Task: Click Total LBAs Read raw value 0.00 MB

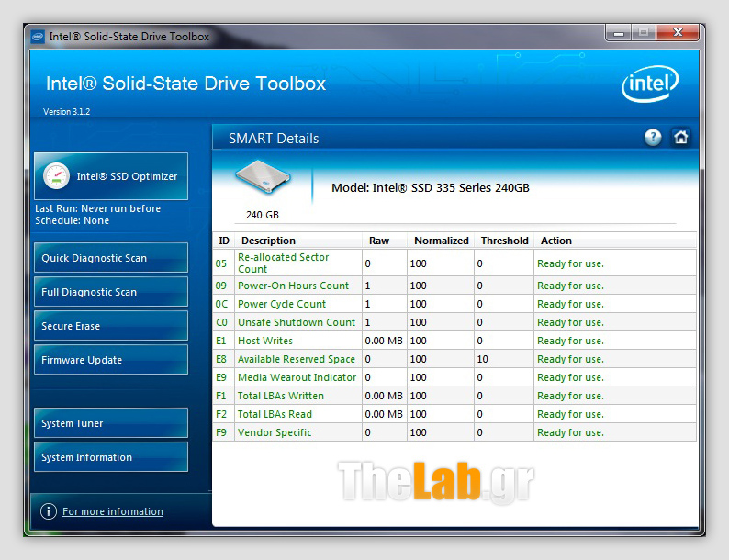Action: coord(384,414)
